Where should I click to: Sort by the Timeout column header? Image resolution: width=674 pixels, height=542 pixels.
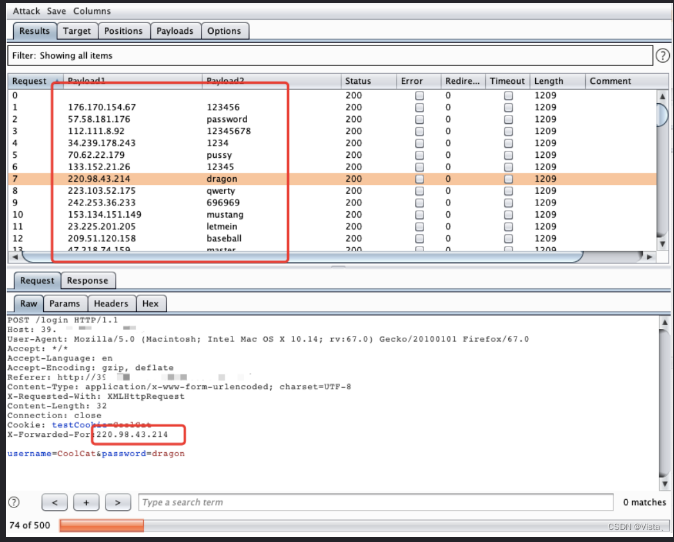pyautogui.click(x=507, y=81)
